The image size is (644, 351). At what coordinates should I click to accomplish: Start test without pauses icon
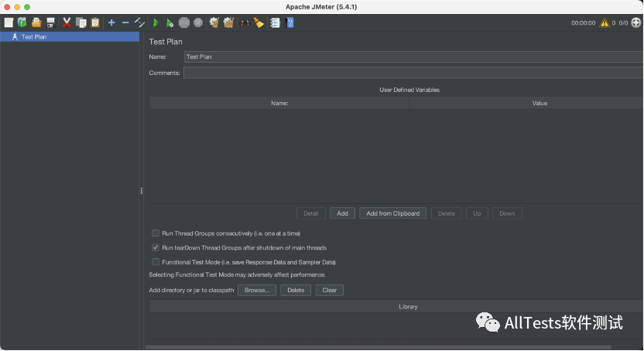click(170, 22)
